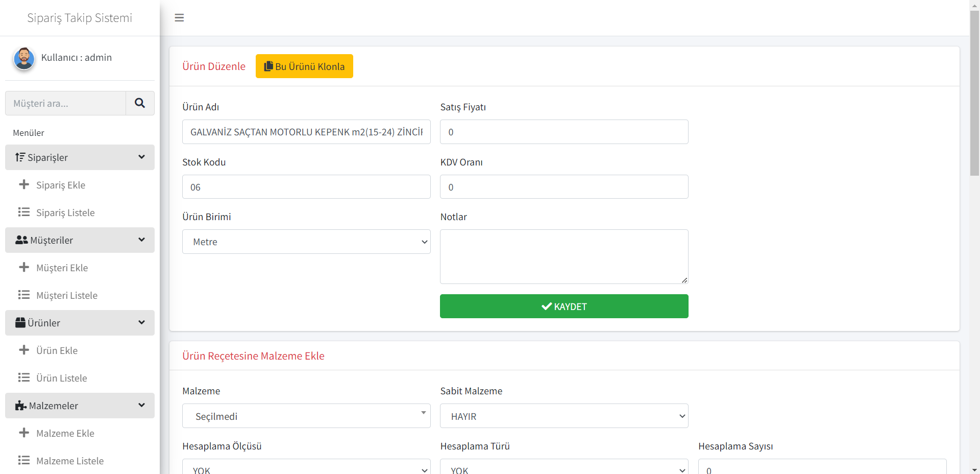Click the plus icon beside Müşteri Ekle

tap(24, 267)
